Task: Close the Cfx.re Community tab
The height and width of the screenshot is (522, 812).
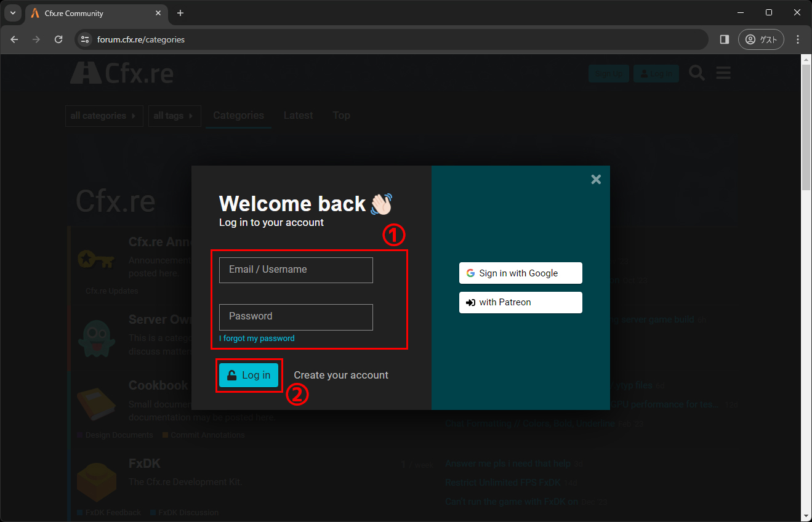Action: (x=158, y=13)
